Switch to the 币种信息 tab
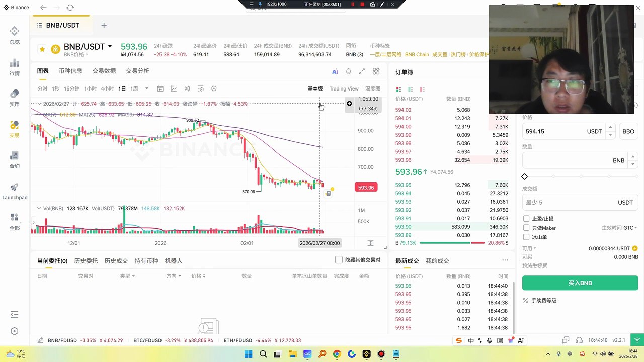This screenshot has width=644, height=362. point(70,71)
